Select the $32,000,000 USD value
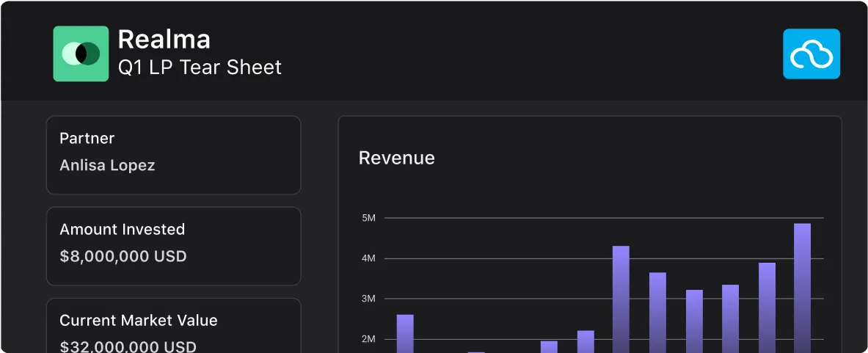This screenshot has width=868, height=353. click(128, 347)
